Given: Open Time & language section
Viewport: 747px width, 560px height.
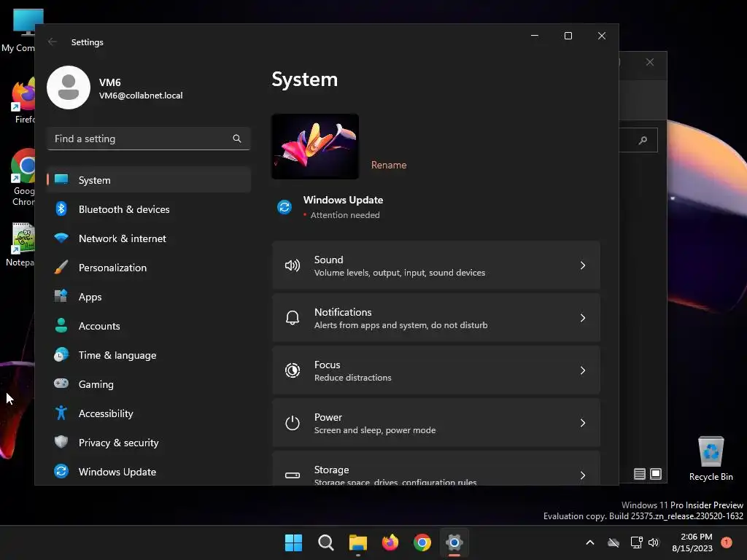Looking at the screenshot, I should pyautogui.click(x=149, y=355).
